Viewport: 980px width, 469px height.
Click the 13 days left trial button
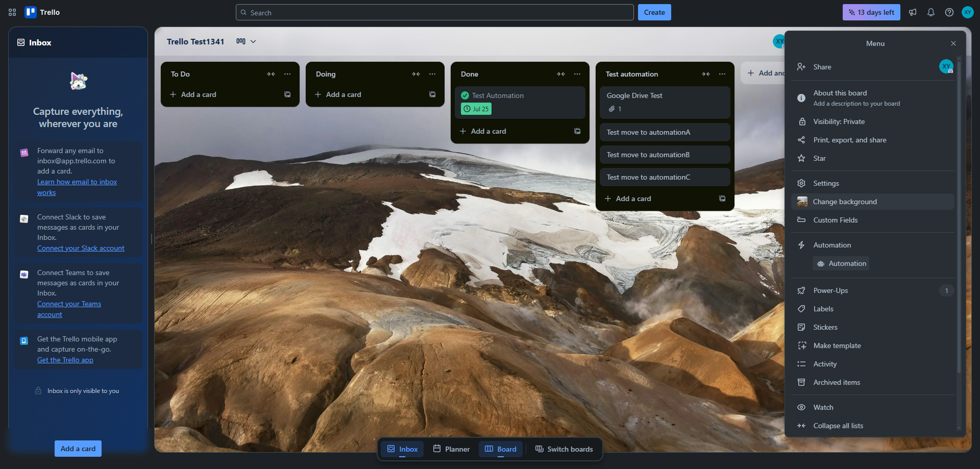(871, 12)
